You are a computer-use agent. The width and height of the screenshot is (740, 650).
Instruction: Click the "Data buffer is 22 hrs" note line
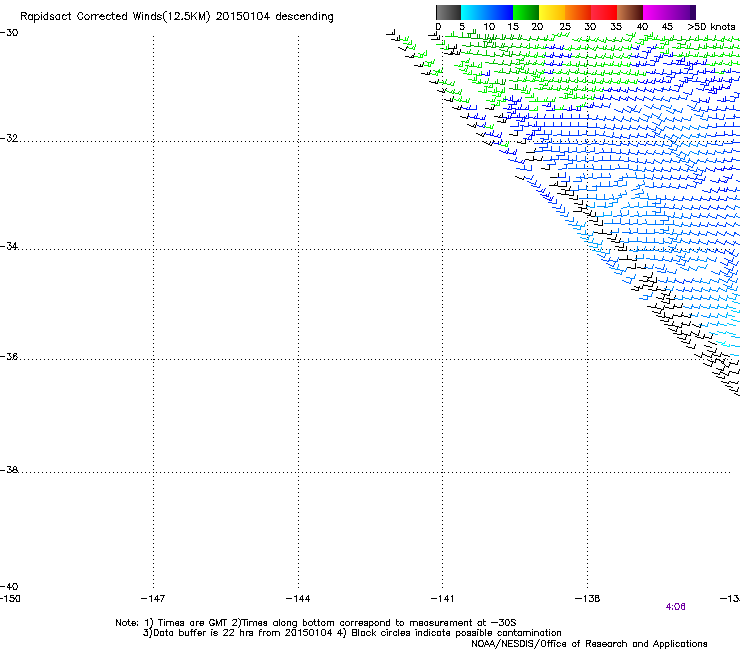pos(352,633)
